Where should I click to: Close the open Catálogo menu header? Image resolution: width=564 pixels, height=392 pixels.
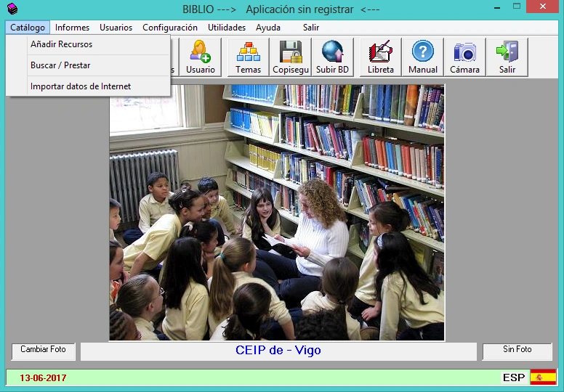pos(28,28)
